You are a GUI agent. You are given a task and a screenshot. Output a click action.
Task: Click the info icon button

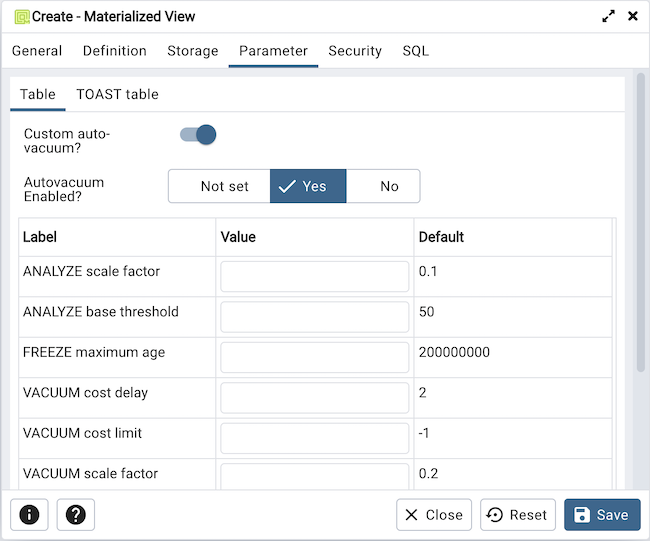pos(29,515)
